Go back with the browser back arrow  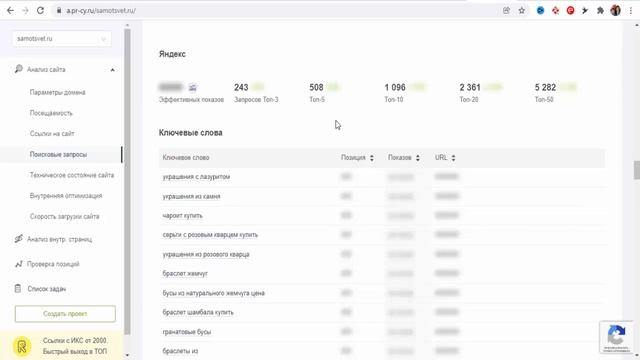coord(10,11)
